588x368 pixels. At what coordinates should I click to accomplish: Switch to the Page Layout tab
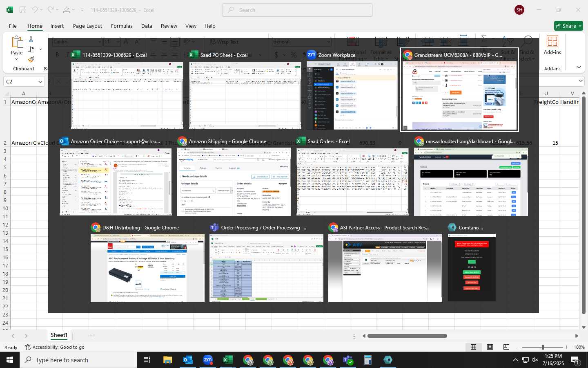pyautogui.click(x=87, y=26)
